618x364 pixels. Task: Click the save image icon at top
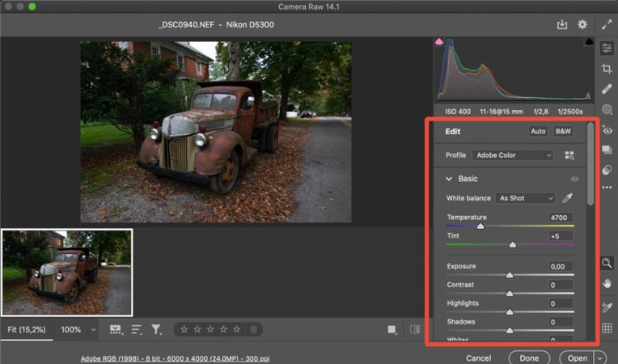(x=561, y=24)
